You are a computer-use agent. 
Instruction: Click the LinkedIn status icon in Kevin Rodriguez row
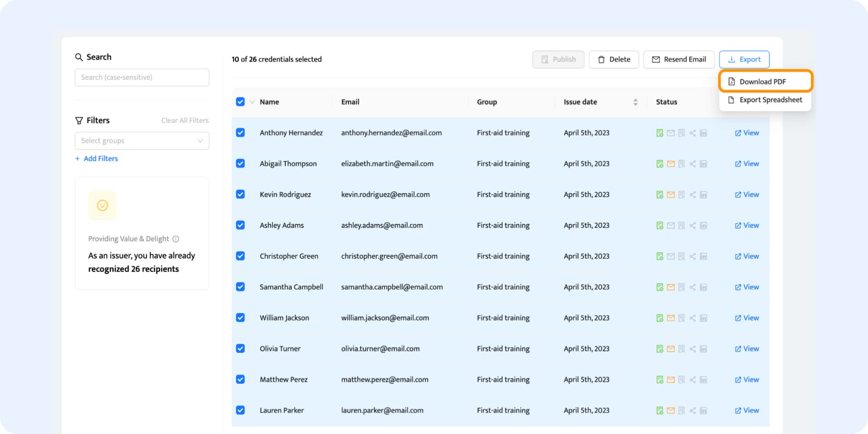[703, 195]
